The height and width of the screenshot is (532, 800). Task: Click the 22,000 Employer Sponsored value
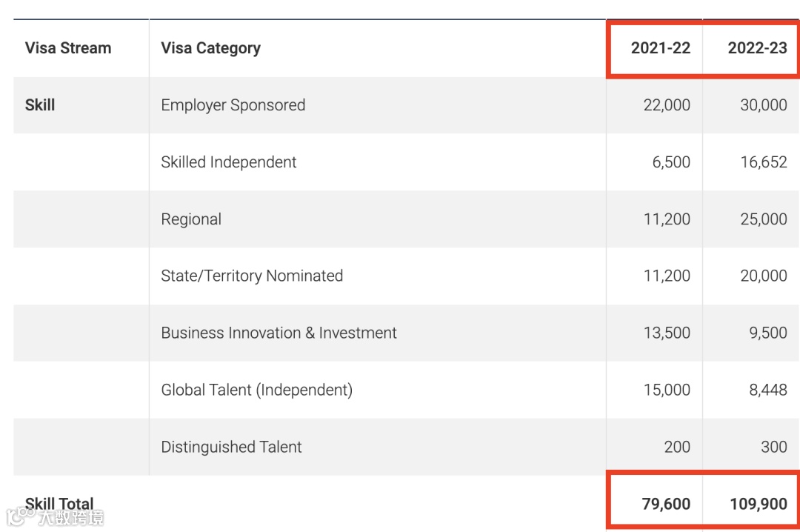point(667,105)
